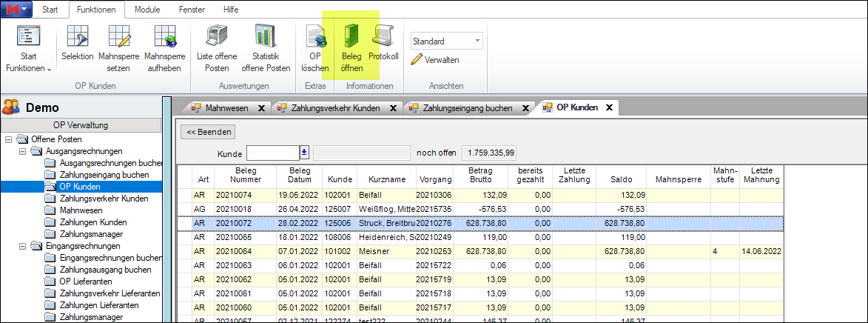The image size is (868, 323).
Task: Click the << Beenden button
Action: coord(208,132)
